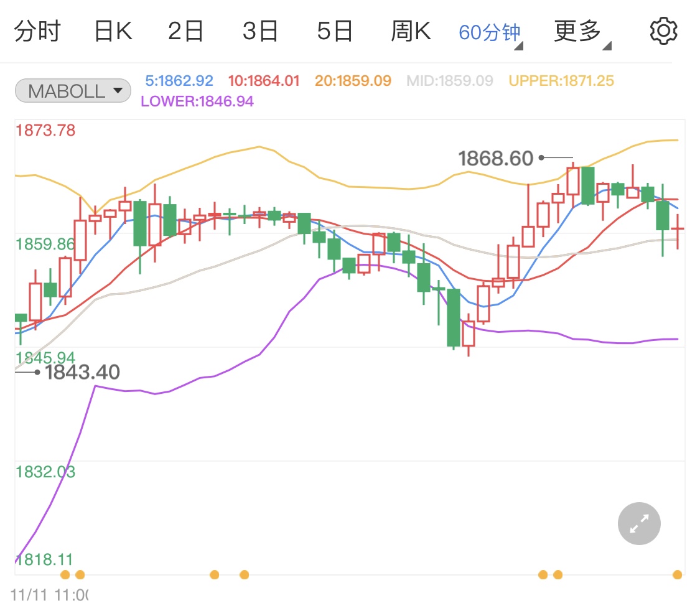Click the 1873.78 axis price label
The image size is (700, 616).
(x=45, y=130)
